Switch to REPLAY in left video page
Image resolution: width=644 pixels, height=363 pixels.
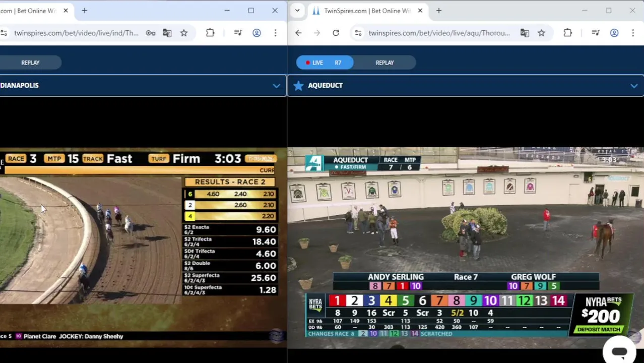30,63
